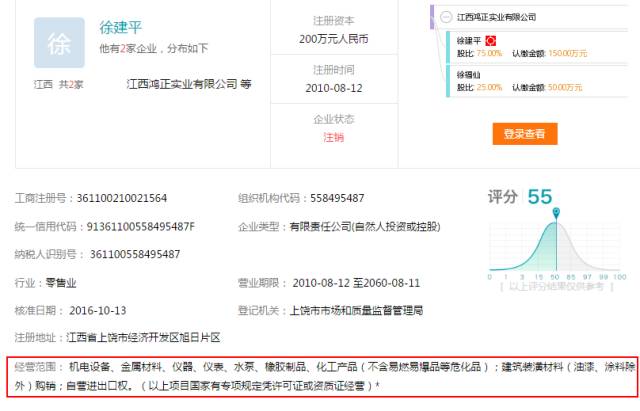The image size is (640, 411).
Task: Click the 2010-08-12 registration date value
Action: tap(333, 88)
